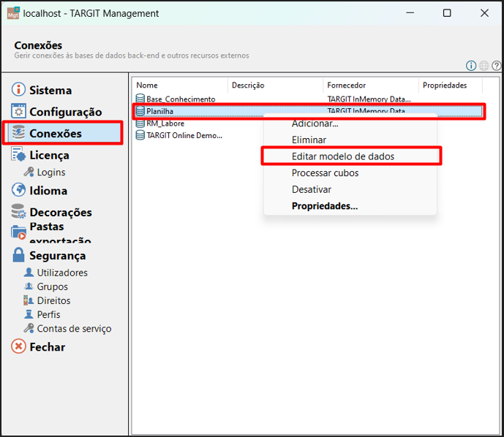This screenshot has height=437, width=504.
Task: Open Propriedades... from context menu
Action: click(x=350, y=206)
